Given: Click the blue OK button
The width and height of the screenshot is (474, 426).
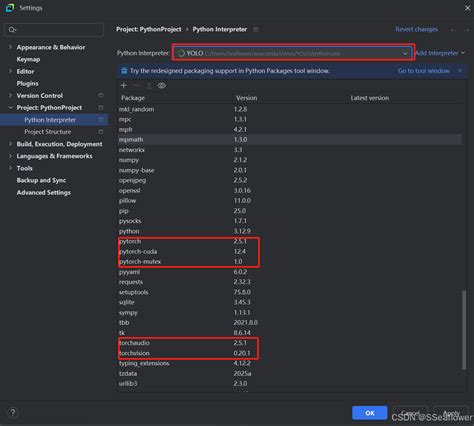Looking at the screenshot, I should tap(370, 413).
